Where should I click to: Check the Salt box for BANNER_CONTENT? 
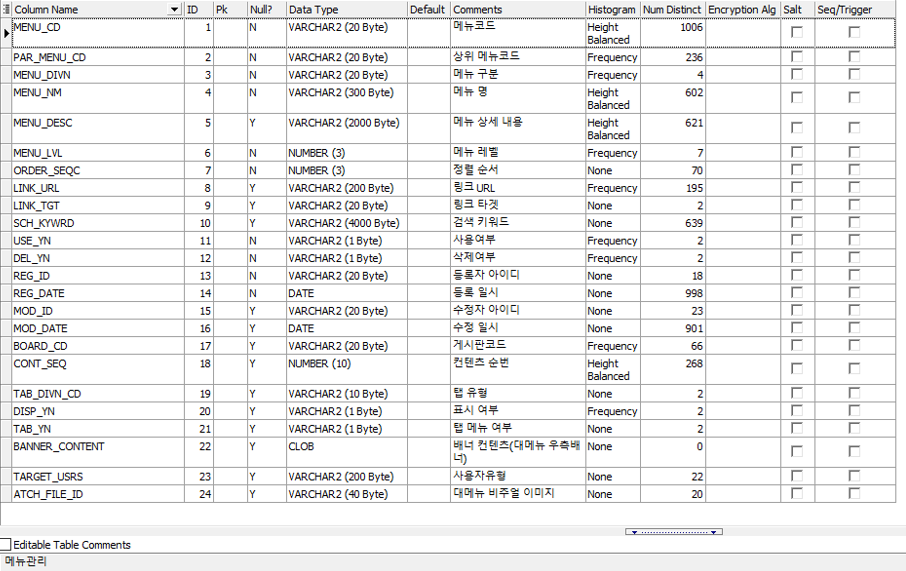pos(797,451)
